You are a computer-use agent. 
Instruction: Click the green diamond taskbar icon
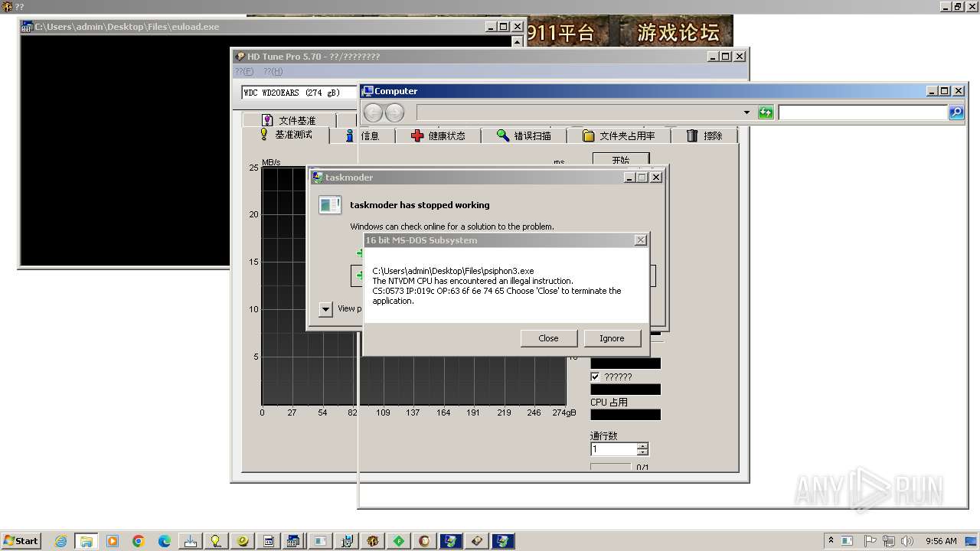pyautogui.click(x=399, y=541)
